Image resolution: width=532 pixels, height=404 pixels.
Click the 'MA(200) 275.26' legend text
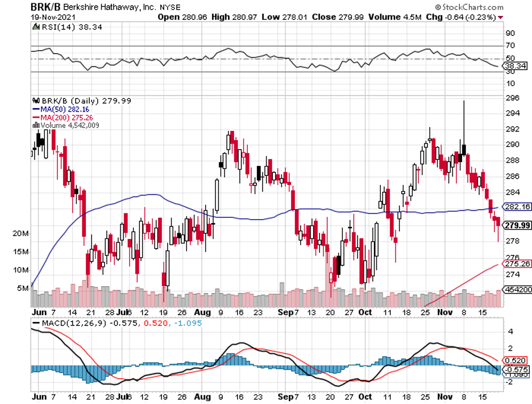point(67,118)
